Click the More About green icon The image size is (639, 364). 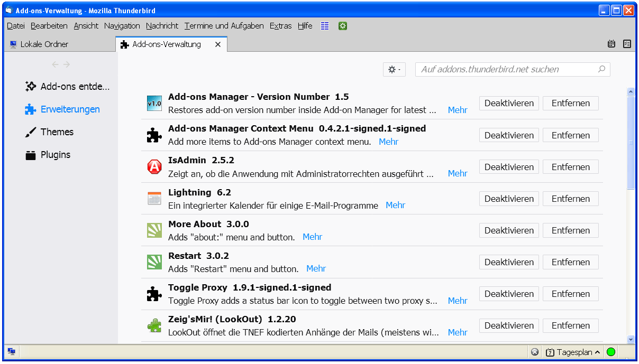click(x=154, y=230)
